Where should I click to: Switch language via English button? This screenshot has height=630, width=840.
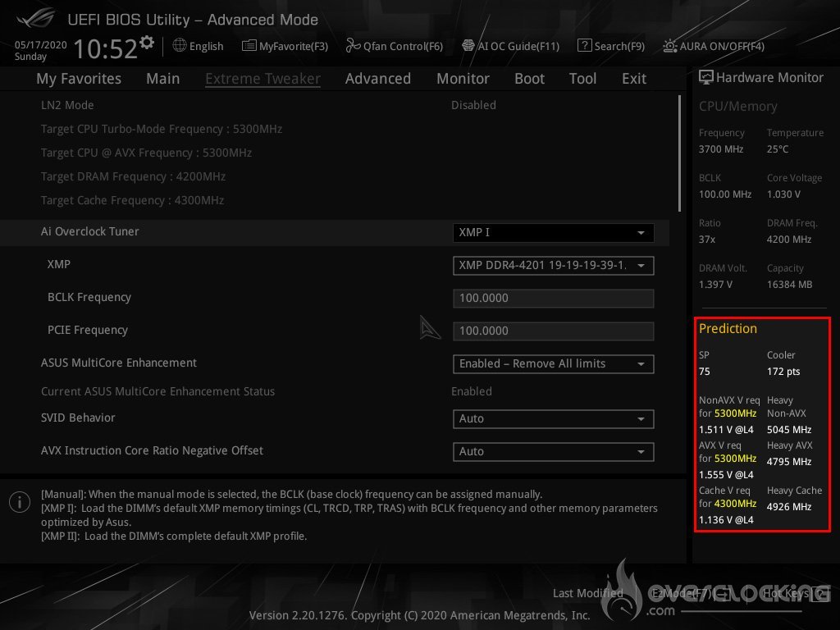[206, 46]
